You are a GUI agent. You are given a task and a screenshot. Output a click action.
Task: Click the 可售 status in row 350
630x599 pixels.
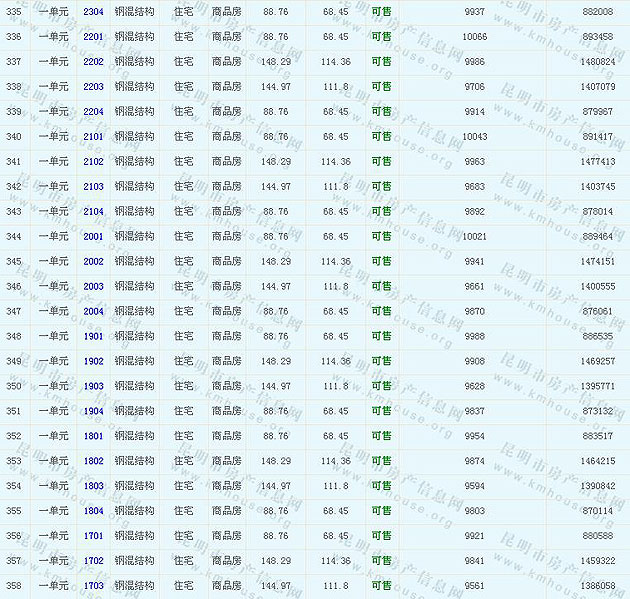click(381, 386)
